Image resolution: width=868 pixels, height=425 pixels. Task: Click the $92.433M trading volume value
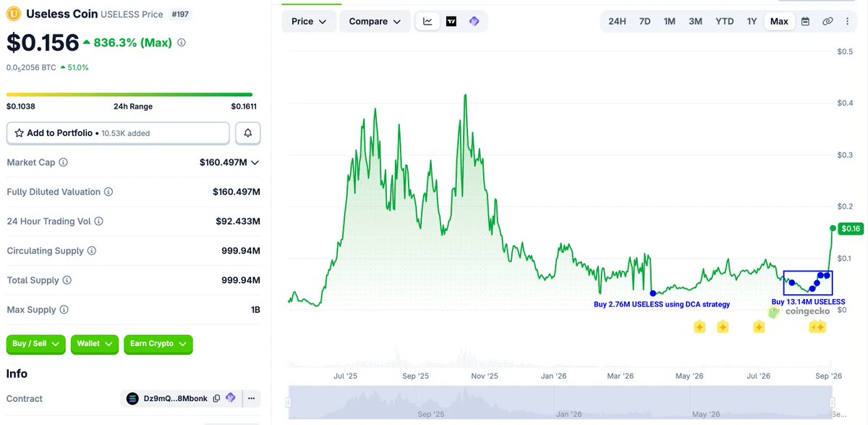[238, 222]
